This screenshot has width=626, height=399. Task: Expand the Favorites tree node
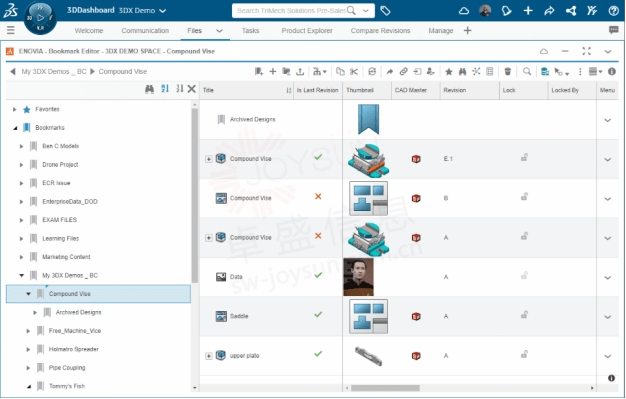click(x=14, y=109)
